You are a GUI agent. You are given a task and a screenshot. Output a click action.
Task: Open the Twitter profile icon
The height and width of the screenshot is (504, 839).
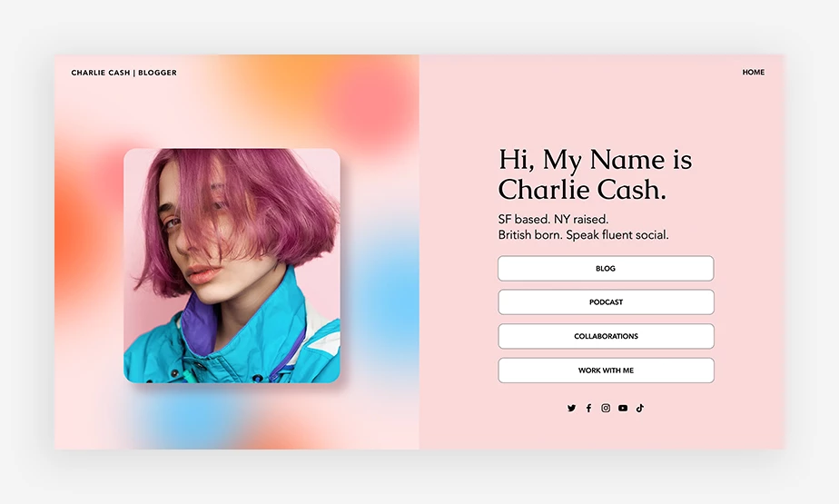tap(571, 409)
